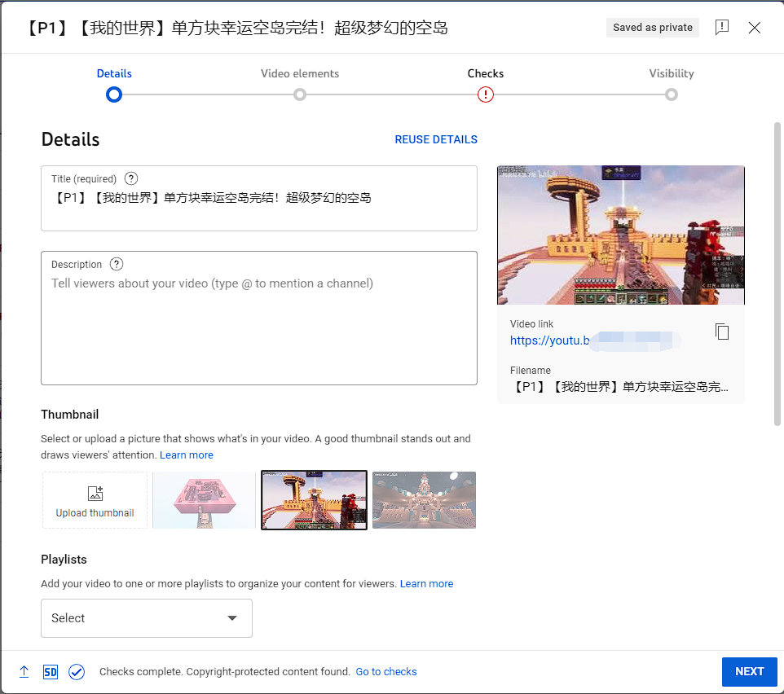This screenshot has height=694, width=784.
Task: Choose the pink island thumbnail
Action: (205, 500)
